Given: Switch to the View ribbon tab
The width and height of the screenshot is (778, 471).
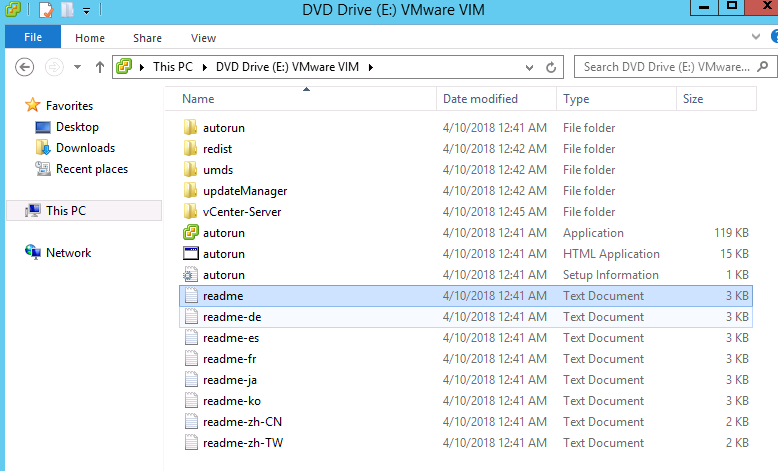Looking at the screenshot, I should 203,38.
